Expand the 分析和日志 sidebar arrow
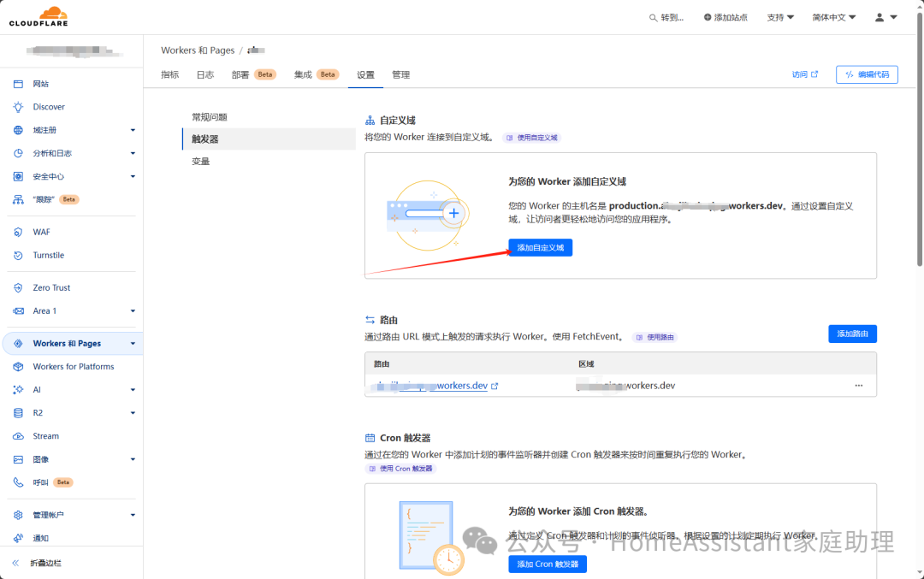Viewport: 924px width, 579px height. click(133, 153)
